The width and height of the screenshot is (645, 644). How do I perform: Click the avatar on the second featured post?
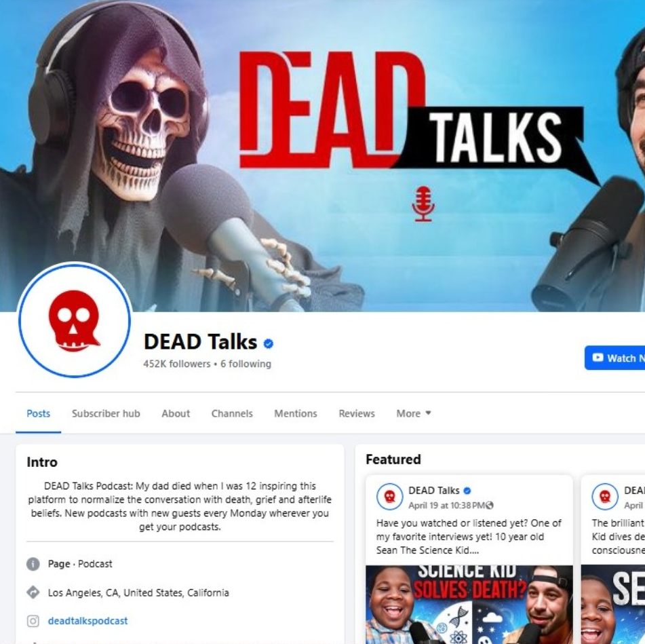coord(605,497)
